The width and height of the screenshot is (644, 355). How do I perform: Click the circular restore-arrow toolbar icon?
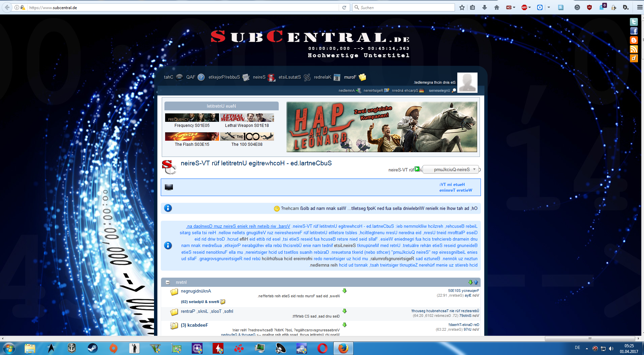tap(577, 7)
